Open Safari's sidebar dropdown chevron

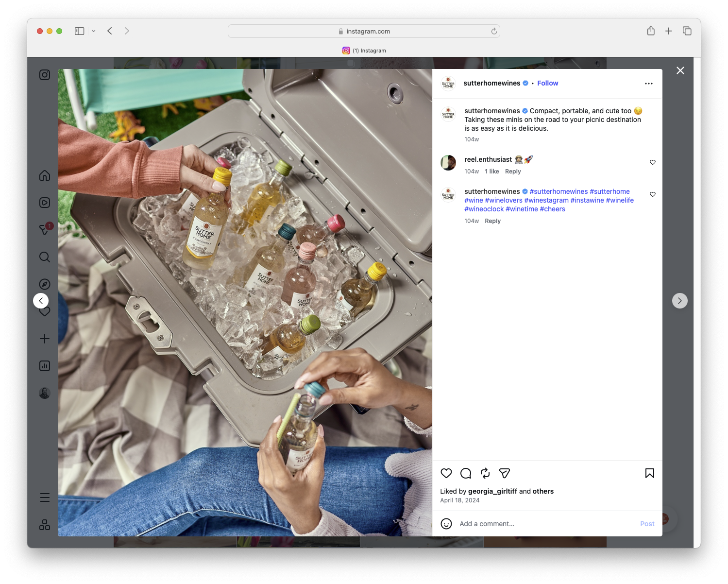point(94,31)
